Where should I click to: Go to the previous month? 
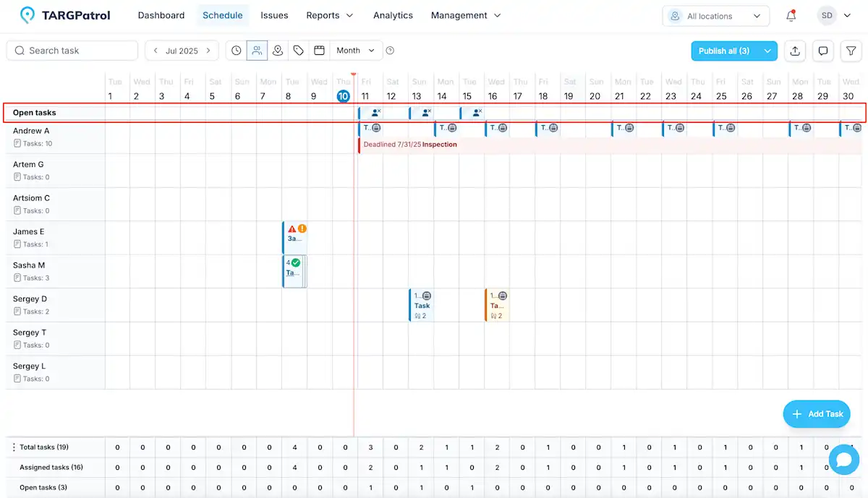pos(156,51)
